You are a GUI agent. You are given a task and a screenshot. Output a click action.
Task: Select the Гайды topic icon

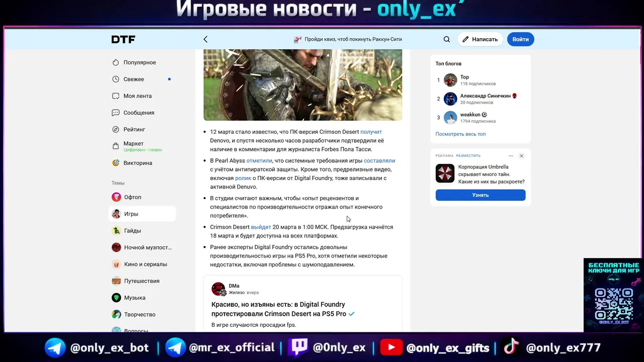[116, 231]
